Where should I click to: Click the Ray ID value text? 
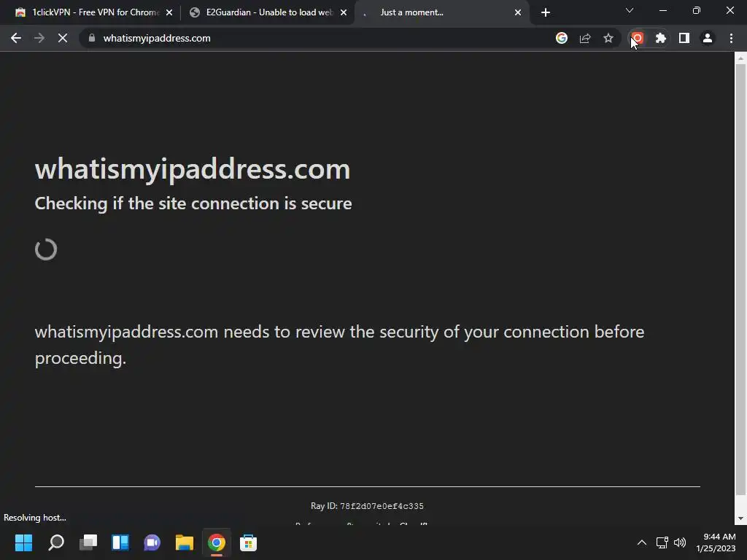tap(382, 506)
